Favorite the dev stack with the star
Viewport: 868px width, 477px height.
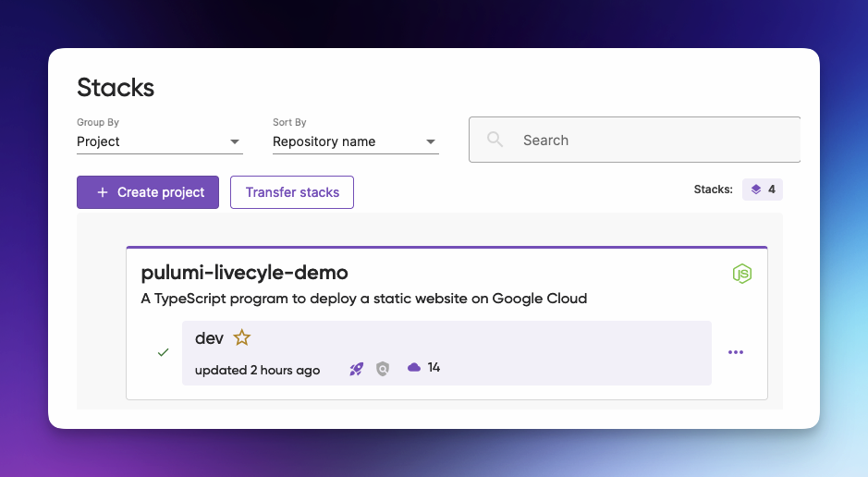click(x=242, y=338)
